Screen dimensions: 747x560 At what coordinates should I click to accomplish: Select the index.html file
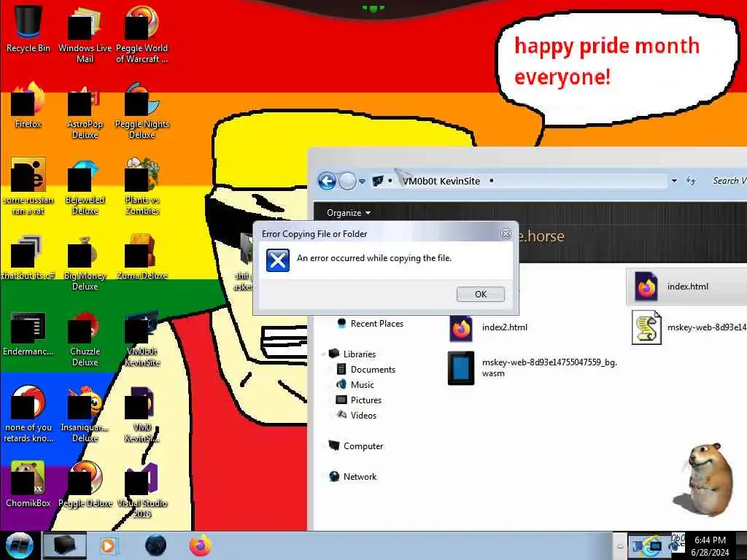click(x=686, y=286)
